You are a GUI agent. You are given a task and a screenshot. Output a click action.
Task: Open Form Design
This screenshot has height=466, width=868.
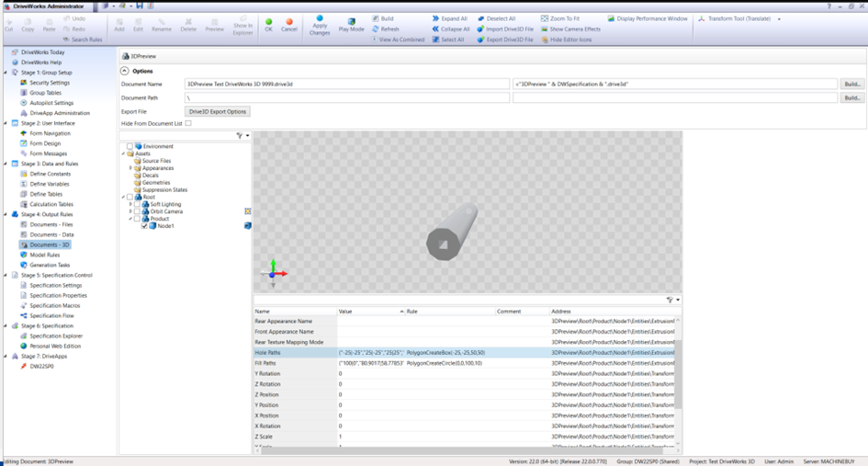pos(45,143)
